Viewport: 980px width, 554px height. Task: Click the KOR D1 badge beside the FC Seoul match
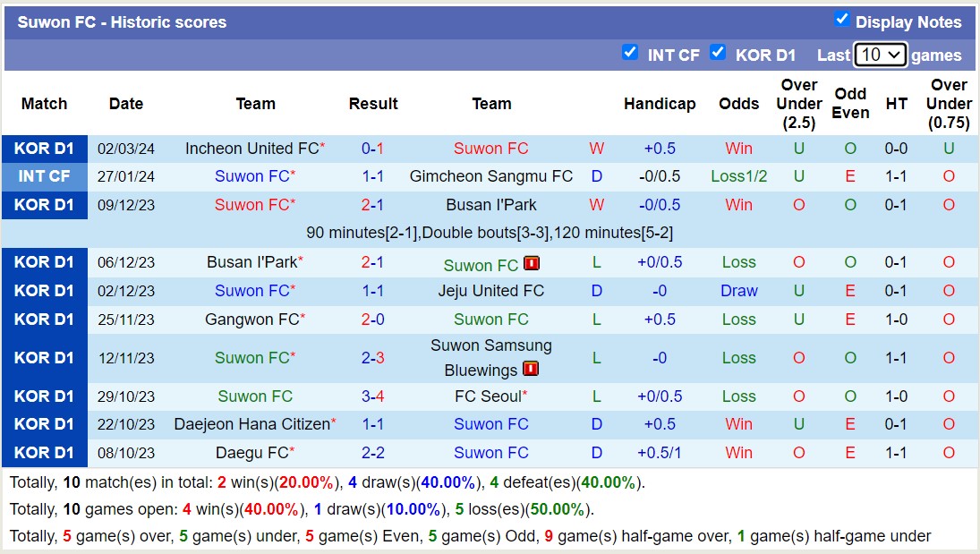[x=45, y=396]
